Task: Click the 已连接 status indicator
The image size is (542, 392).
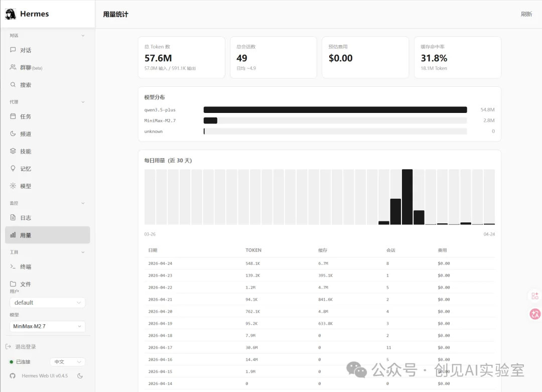Action: pyautogui.click(x=20, y=362)
